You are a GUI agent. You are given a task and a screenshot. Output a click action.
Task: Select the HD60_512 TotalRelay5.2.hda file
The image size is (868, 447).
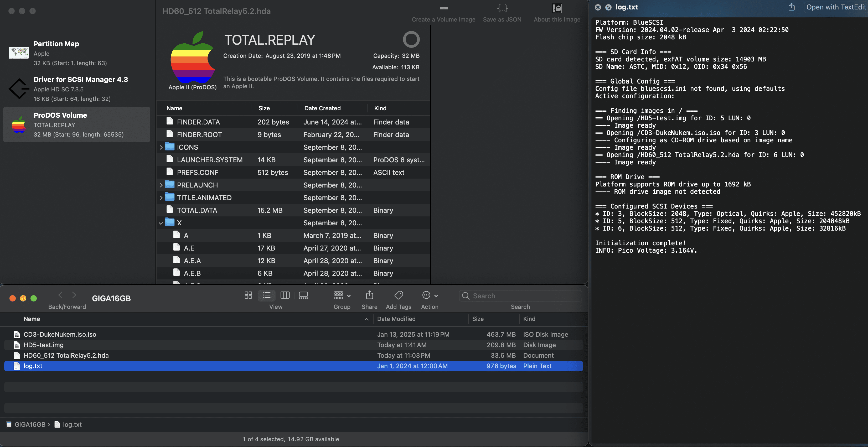pos(293,355)
